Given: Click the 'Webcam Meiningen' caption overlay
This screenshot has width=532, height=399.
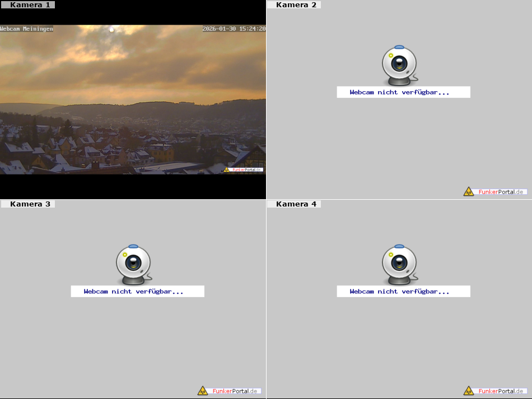Looking at the screenshot, I should [x=27, y=29].
